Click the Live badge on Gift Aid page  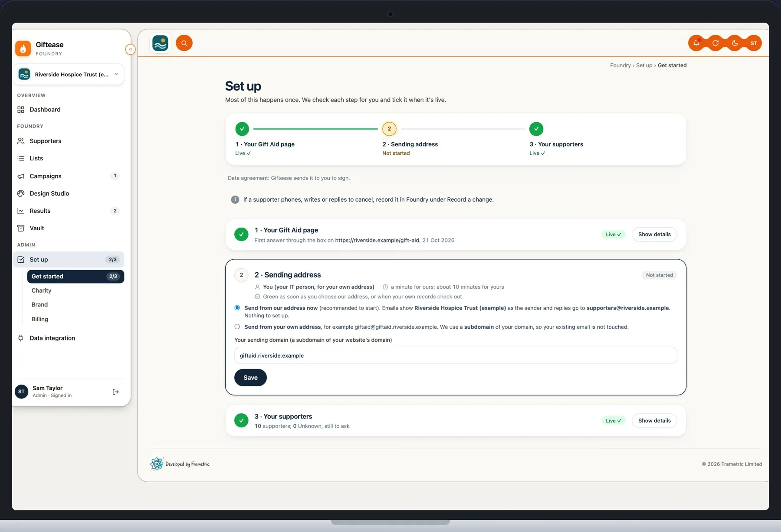click(614, 235)
